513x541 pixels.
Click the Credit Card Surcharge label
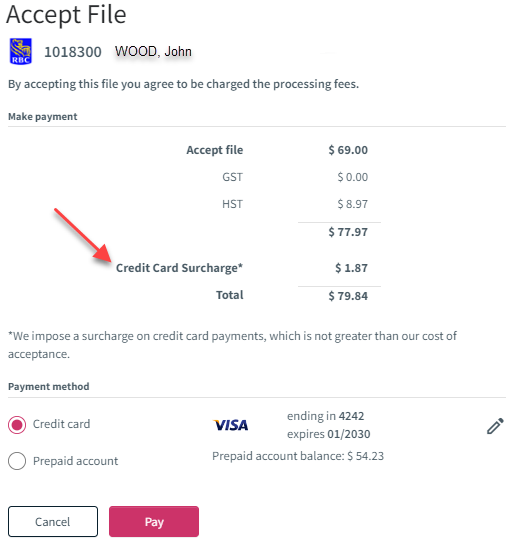tap(179, 268)
